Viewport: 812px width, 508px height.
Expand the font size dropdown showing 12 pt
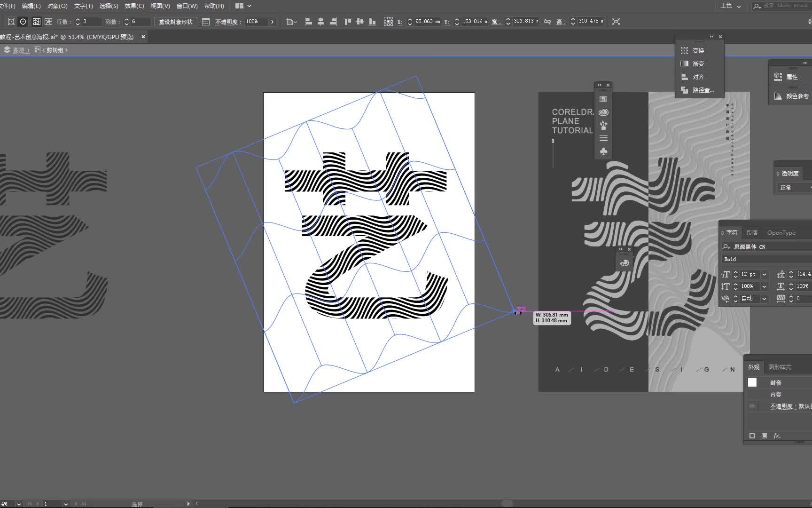[x=764, y=274]
